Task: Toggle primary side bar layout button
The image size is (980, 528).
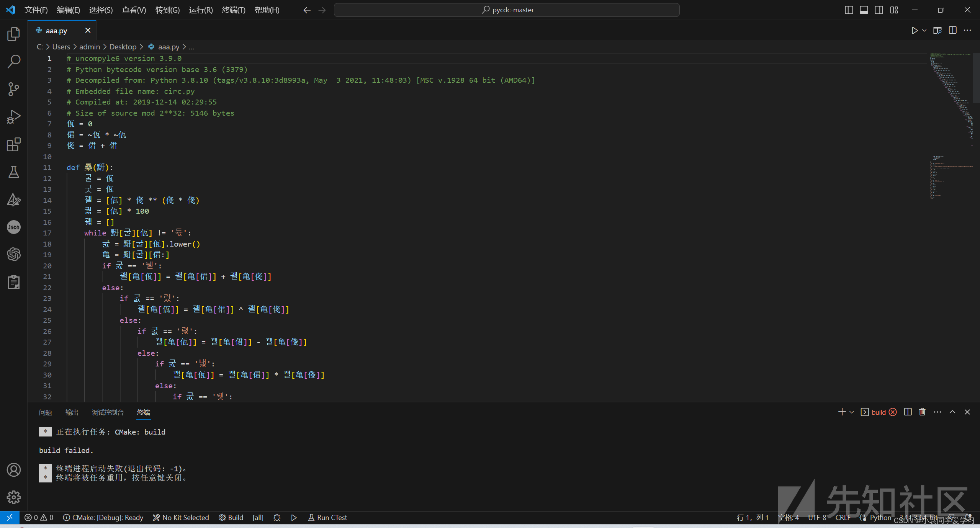Action: [x=849, y=10]
